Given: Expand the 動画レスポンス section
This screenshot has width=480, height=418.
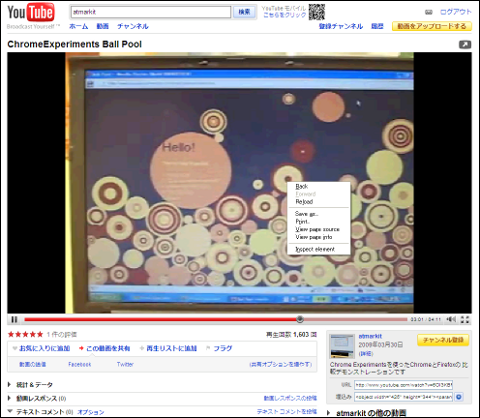Looking at the screenshot, I should pyautogui.click(x=41, y=398).
